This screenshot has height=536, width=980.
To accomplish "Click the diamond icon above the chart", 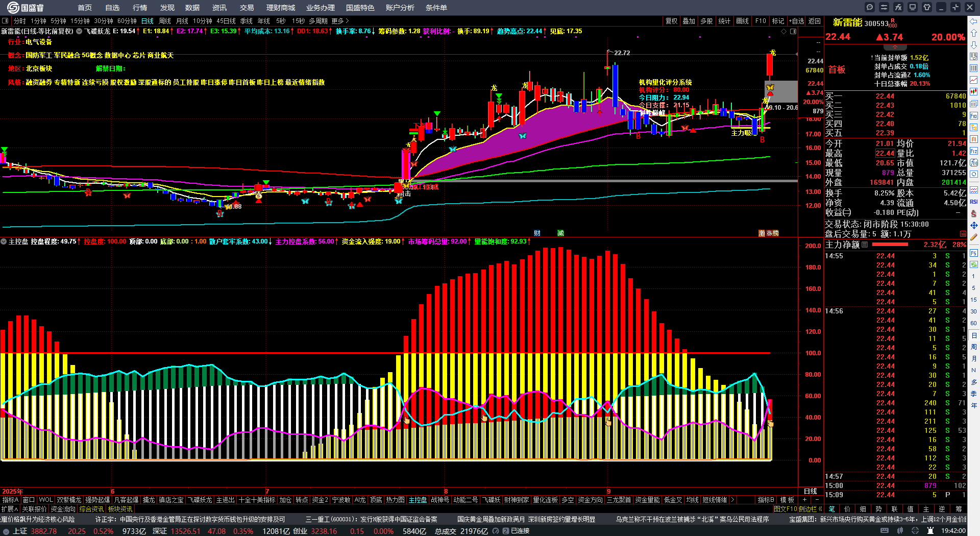I will pos(784,32).
